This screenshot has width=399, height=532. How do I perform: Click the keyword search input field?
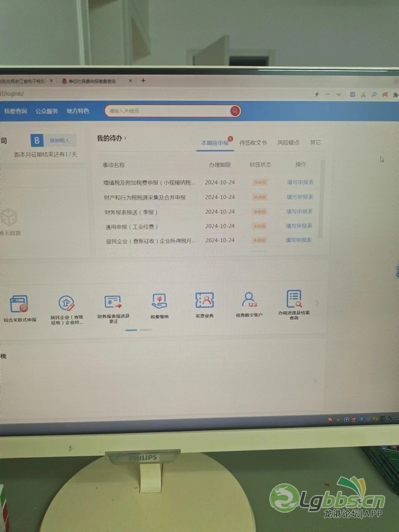168,111
